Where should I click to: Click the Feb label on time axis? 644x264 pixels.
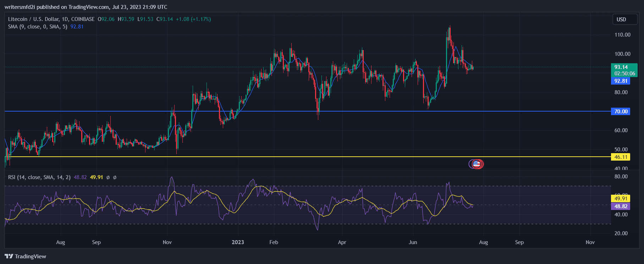click(274, 242)
